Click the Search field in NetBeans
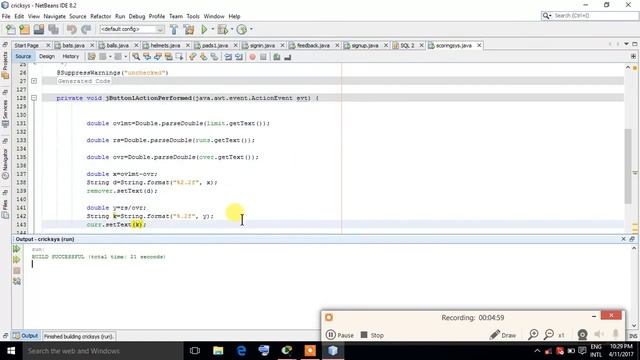The image size is (640, 360). coord(589,16)
